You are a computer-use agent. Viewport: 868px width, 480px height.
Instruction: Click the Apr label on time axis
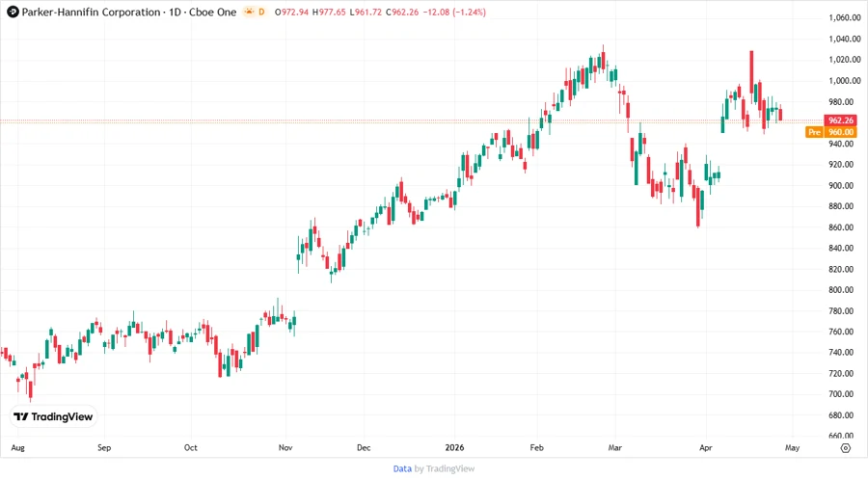click(706, 448)
